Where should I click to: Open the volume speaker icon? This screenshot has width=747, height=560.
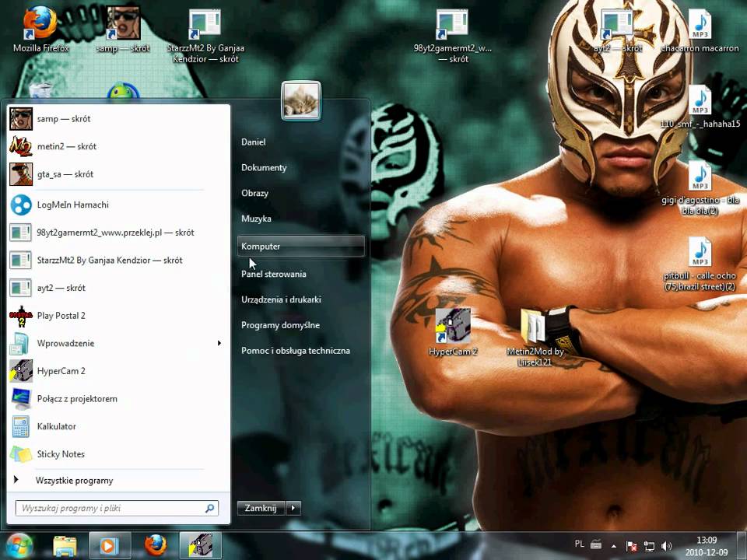(x=667, y=546)
